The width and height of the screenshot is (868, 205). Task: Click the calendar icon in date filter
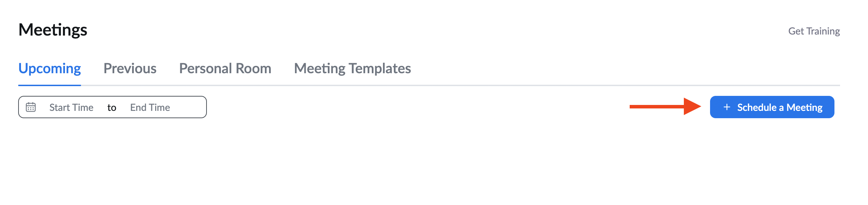(x=31, y=107)
